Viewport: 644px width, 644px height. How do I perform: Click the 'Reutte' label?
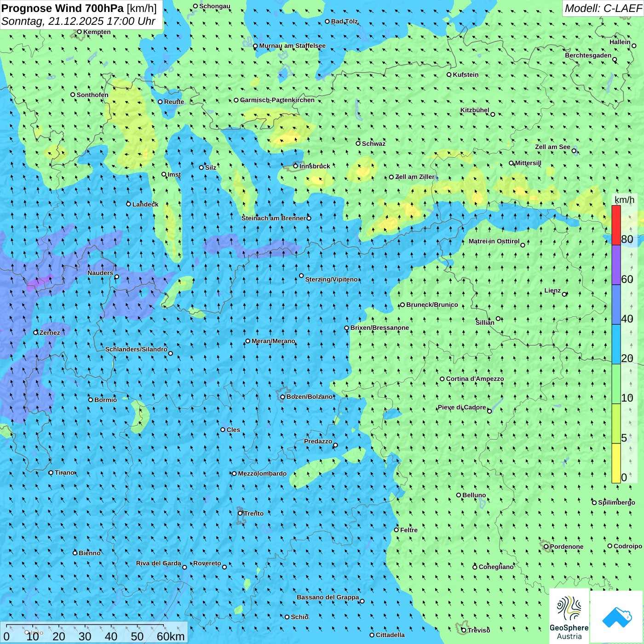click(x=174, y=102)
